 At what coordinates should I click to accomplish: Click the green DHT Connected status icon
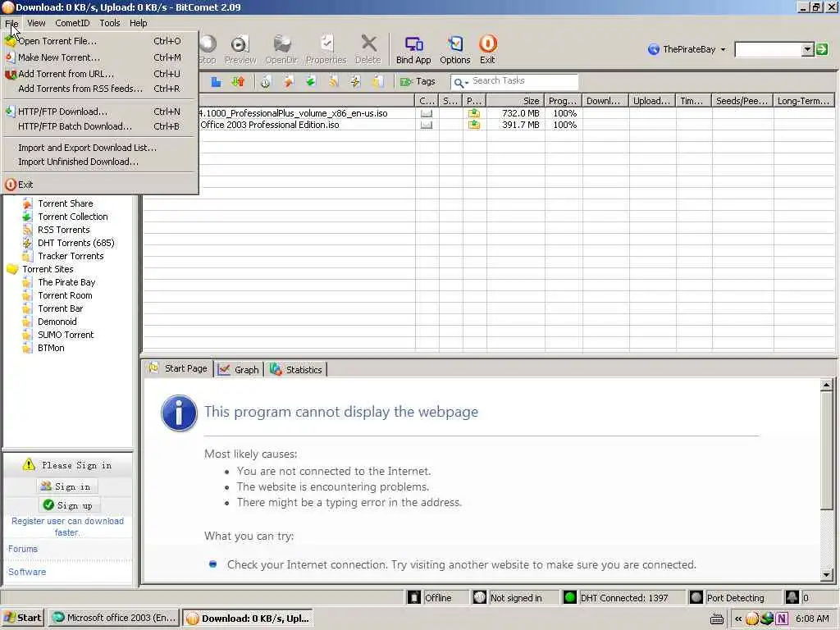pyautogui.click(x=570, y=597)
